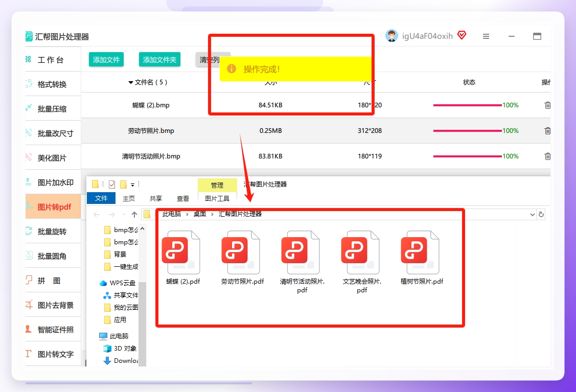Delete the 蝴蝶 (2).bmp row
Viewport: 576px width, 392px height.
pyautogui.click(x=547, y=105)
